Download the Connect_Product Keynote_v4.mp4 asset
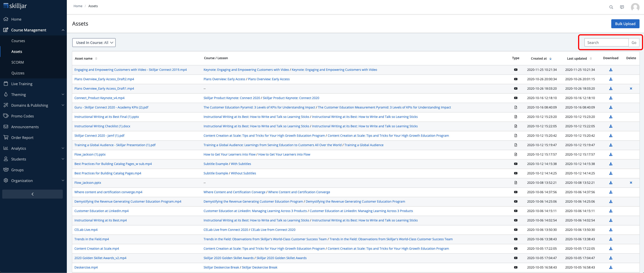The image size is (644, 273). pos(611,98)
